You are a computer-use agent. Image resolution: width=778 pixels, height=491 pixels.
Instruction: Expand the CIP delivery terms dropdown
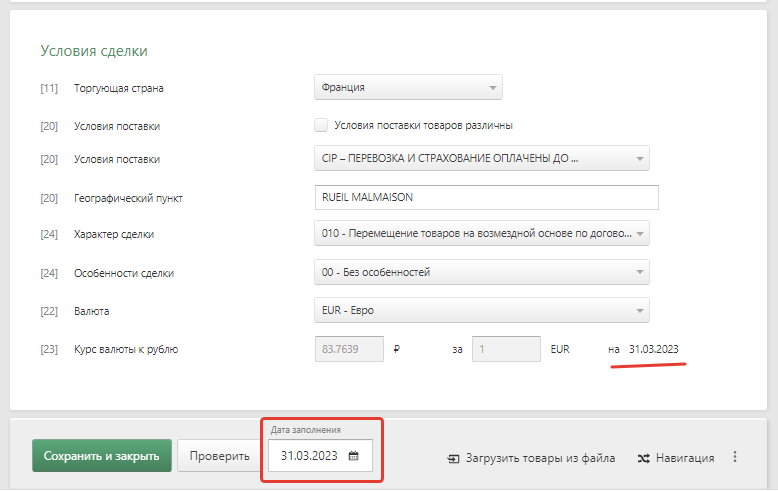(482, 158)
